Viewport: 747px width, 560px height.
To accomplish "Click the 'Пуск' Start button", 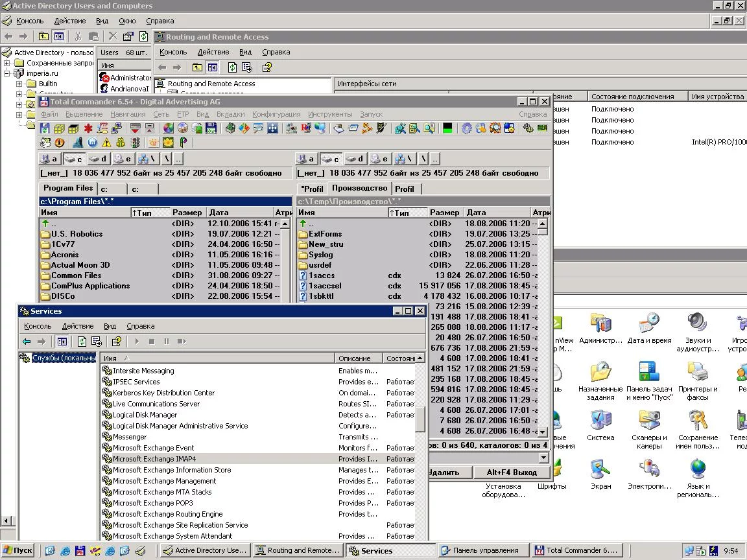I will 18,550.
